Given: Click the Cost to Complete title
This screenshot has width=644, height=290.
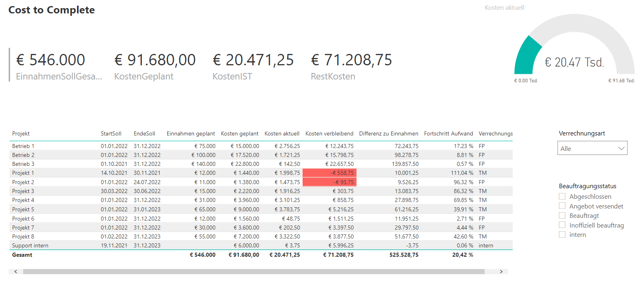Looking at the screenshot, I should (51, 10).
